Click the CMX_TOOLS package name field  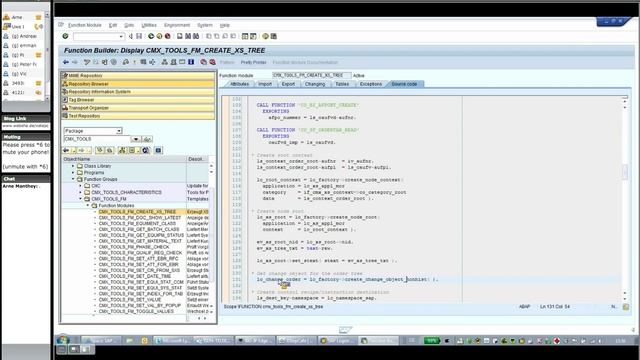click(97, 139)
